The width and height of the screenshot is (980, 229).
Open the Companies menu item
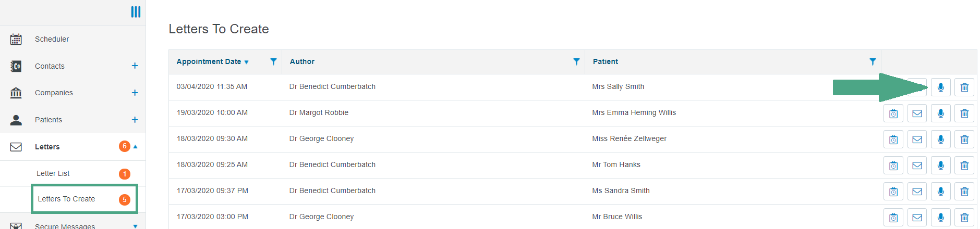[54, 93]
